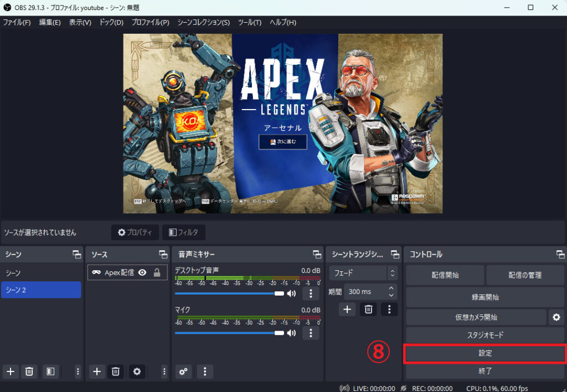Select the Apex配信 source row
567x392 pixels.
click(x=127, y=272)
